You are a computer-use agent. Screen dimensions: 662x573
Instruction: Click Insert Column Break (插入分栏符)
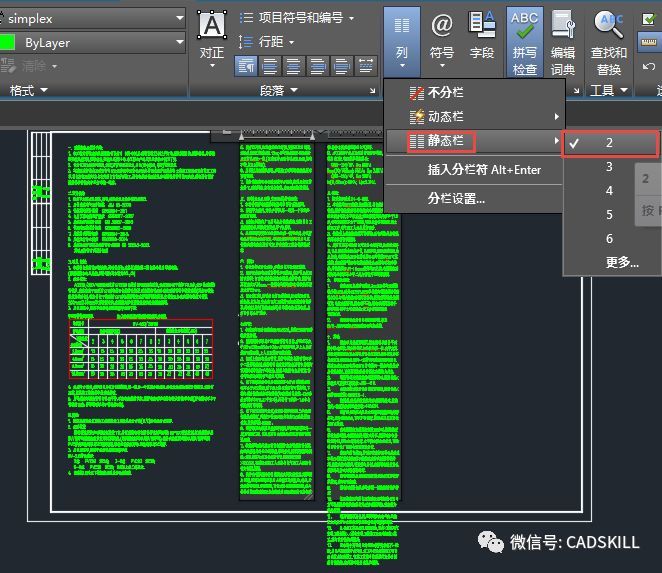point(484,170)
